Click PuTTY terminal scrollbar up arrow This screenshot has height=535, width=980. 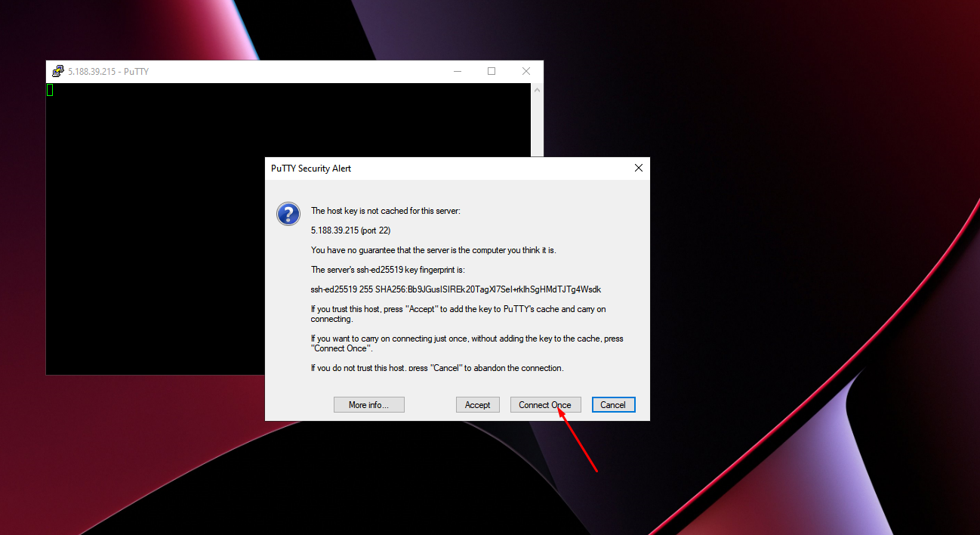coord(538,89)
